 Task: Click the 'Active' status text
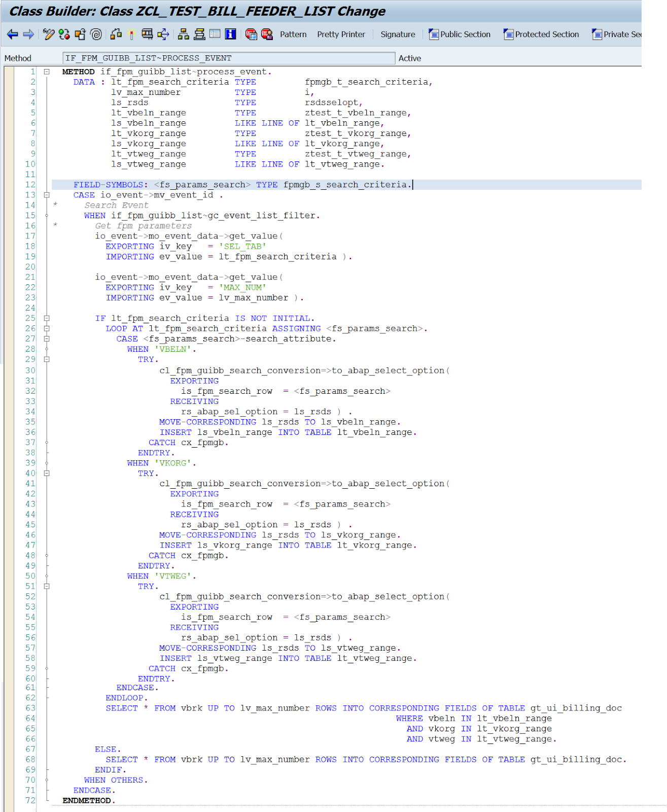point(410,58)
